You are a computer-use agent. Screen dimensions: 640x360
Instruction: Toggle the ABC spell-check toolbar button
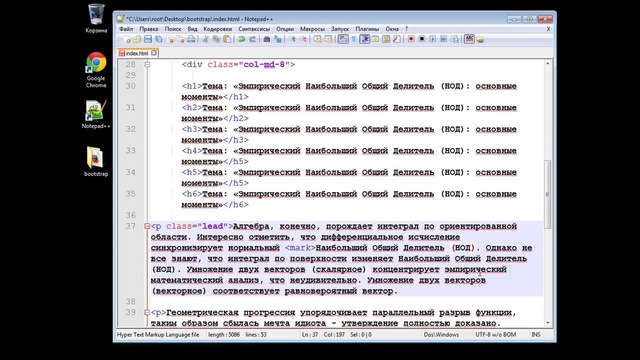coord(469,39)
